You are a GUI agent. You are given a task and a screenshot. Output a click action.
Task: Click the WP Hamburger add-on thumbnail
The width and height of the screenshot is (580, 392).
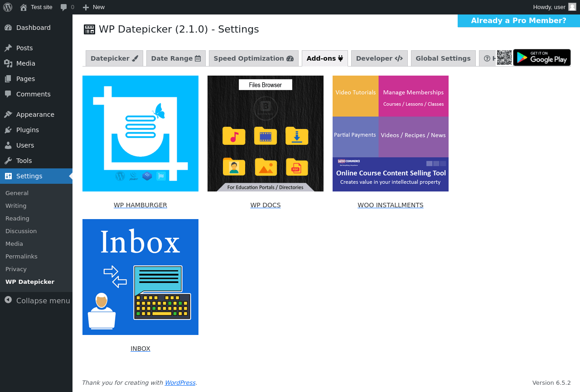pyautogui.click(x=140, y=134)
